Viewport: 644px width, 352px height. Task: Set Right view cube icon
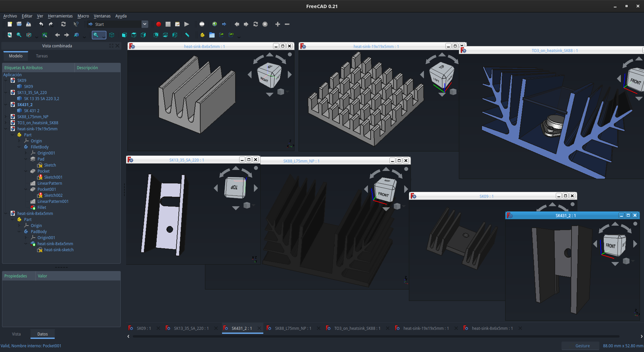[x=143, y=35]
